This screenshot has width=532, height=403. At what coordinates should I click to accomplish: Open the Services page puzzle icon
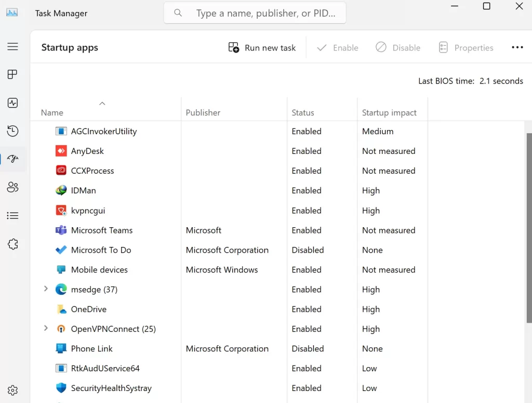point(12,244)
